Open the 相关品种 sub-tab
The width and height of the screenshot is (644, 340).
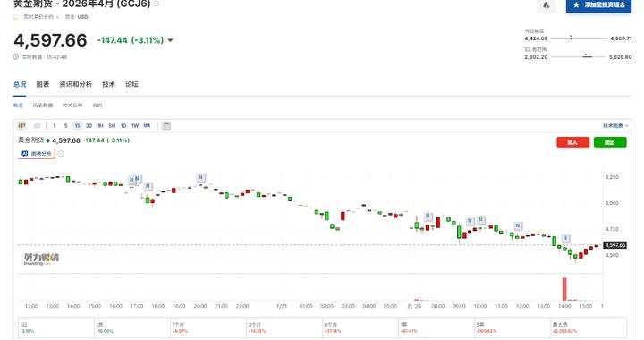pyautogui.click(x=72, y=106)
